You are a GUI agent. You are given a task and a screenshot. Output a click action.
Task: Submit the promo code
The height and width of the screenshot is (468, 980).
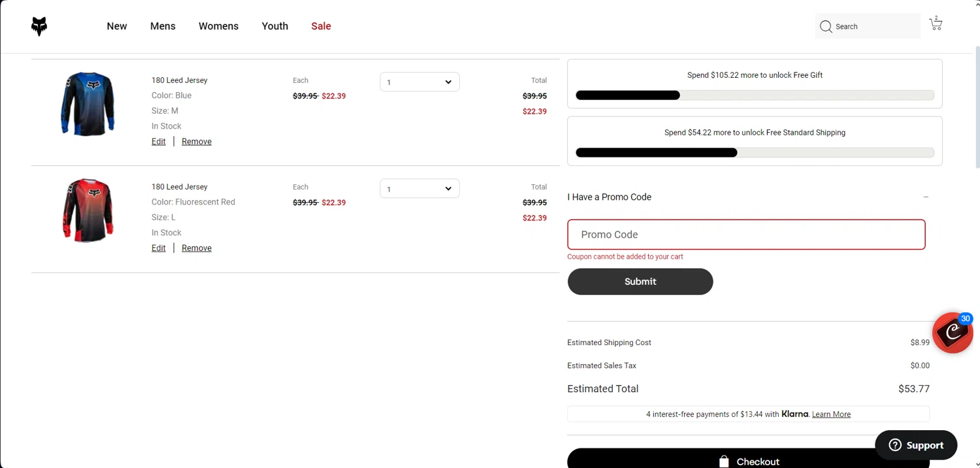[x=640, y=282]
